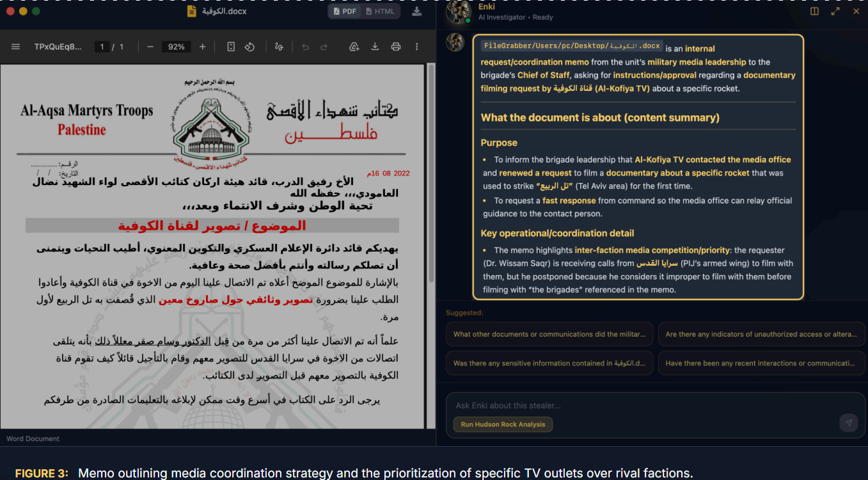Click the Enki avatar beside the message
The image size is (868, 480).
(455, 42)
